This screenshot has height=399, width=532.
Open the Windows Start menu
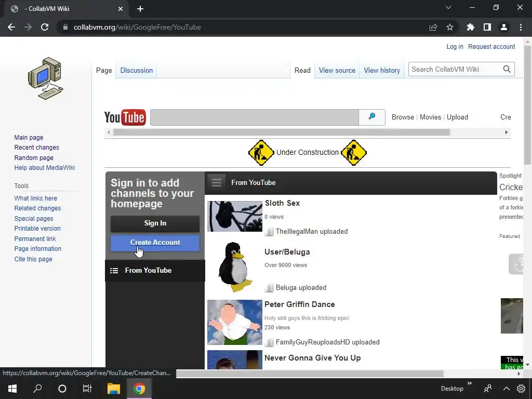tap(12, 389)
